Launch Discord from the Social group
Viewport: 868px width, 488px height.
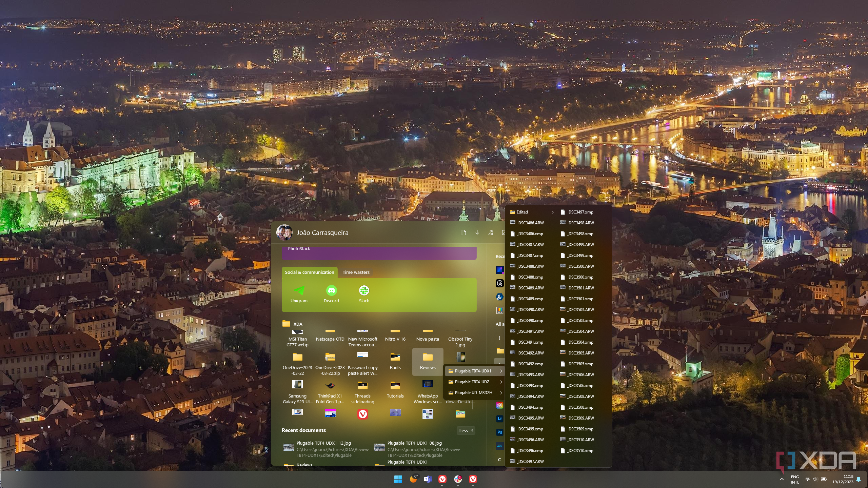[x=331, y=294]
